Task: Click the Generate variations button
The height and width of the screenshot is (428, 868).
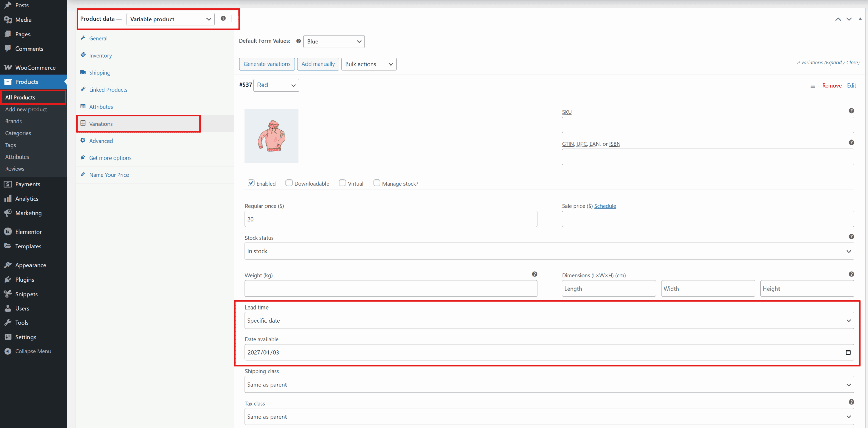Action: (x=267, y=64)
